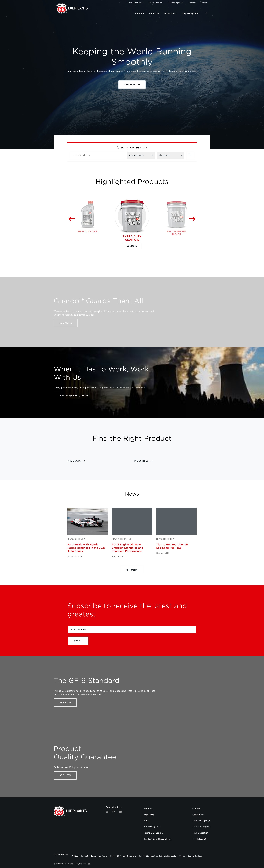This screenshot has width=264, height=868.
Task: Open Find the Right Oil top link
Action: (176, 3)
